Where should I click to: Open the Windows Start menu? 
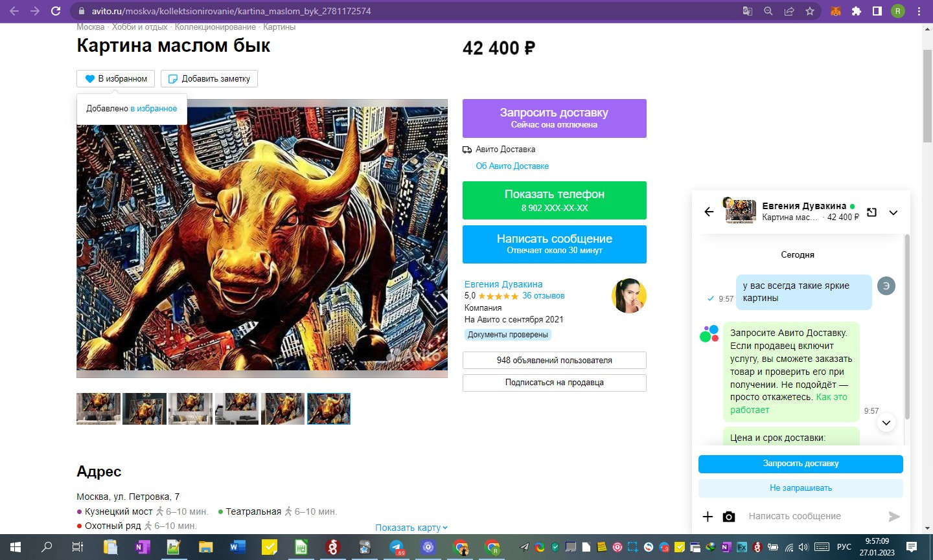tap(16, 547)
